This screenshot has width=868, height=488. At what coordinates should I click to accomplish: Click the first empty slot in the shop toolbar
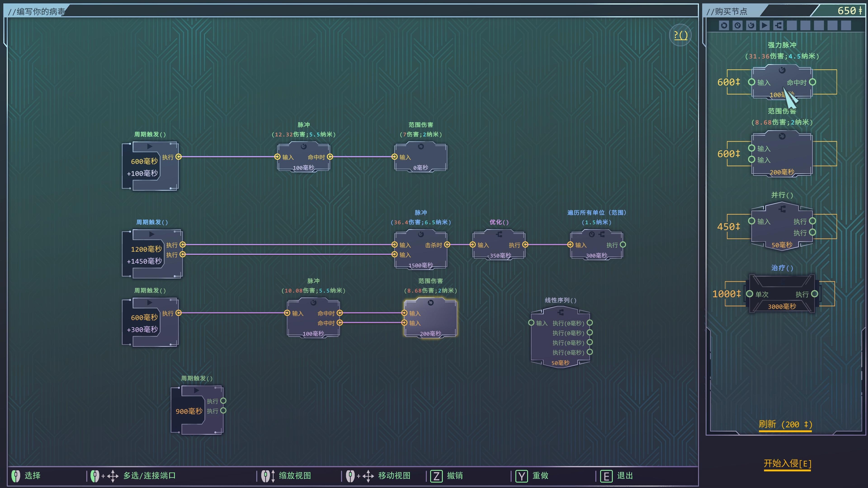(x=792, y=25)
